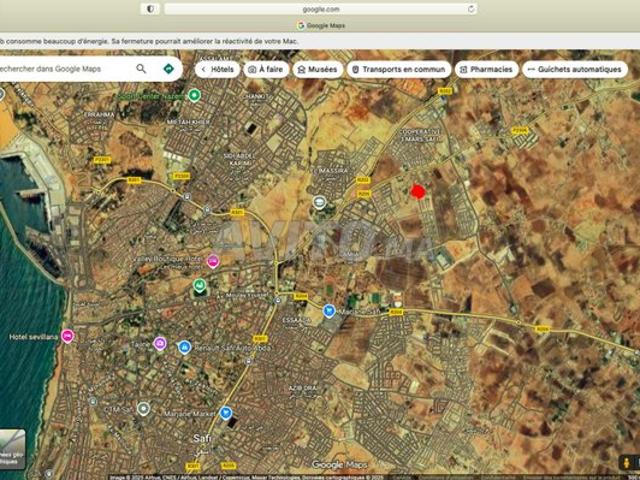
Task: Click the Valley Boutique Hotel pin
Action: tap(212, 260)
